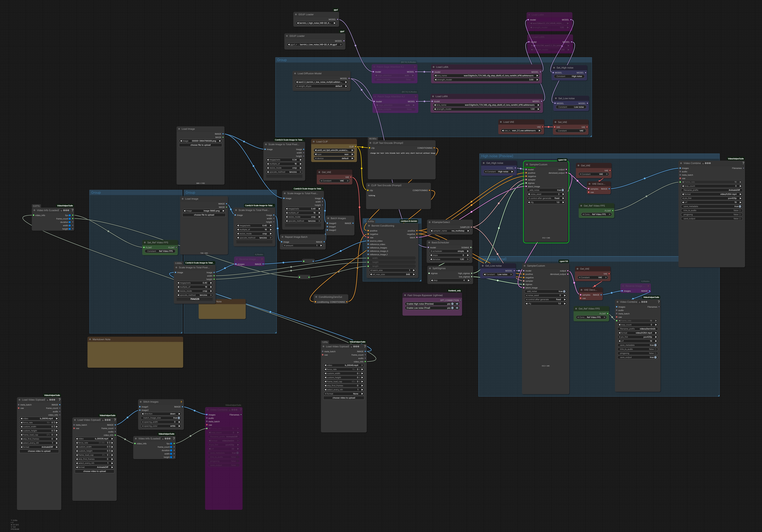Toggle pingpong in the videos/bernini/b Video Combine

[638, 353]
